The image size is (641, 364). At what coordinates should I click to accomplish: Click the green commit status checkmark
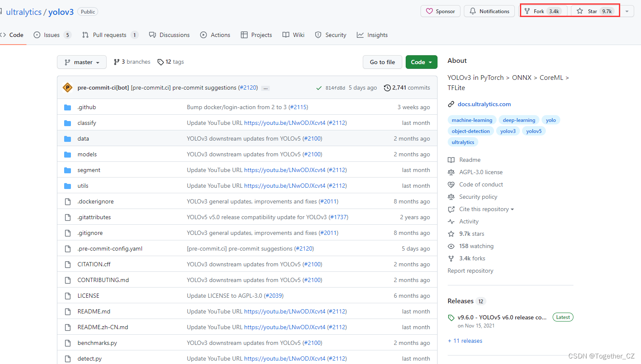click(319, 88)
